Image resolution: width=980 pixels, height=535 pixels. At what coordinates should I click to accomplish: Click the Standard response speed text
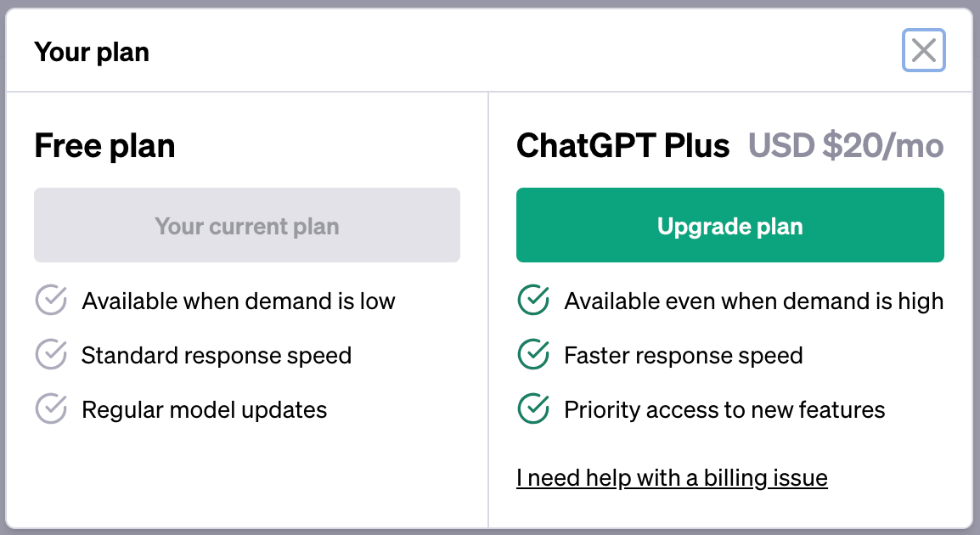tap(217, 355)
